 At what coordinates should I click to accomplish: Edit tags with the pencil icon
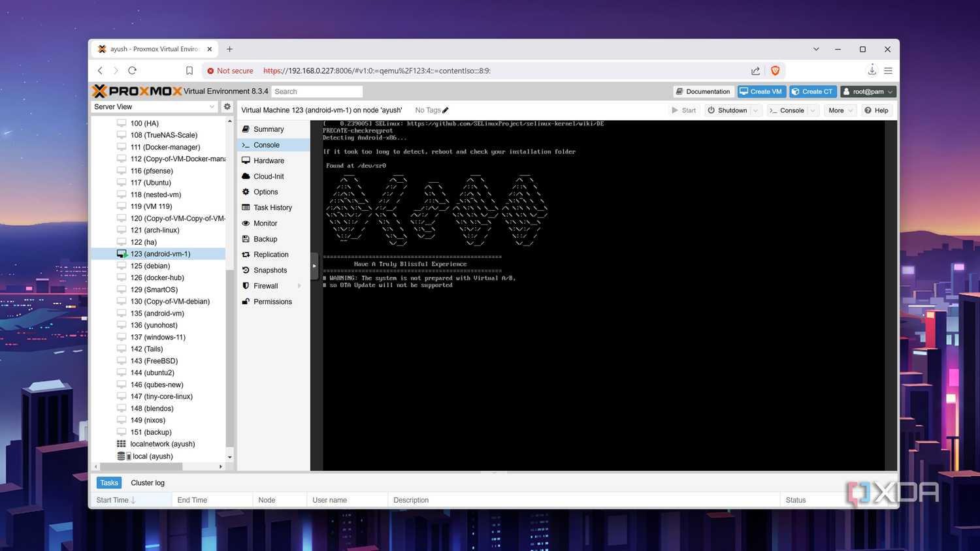point(446,110)
